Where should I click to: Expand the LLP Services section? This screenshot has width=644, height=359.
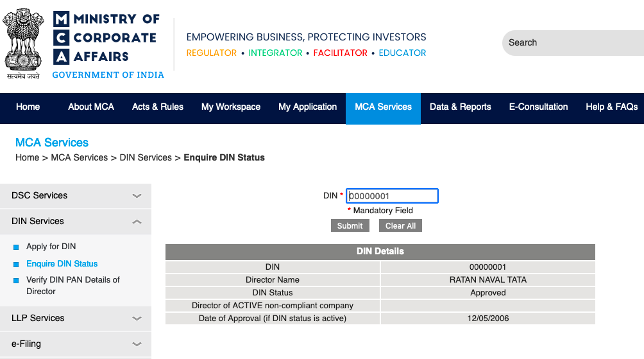137,319
